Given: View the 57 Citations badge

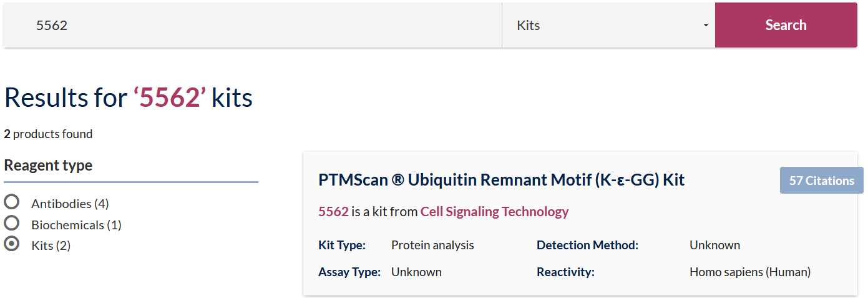Looking at the screenshot, I should click(821, 181).
